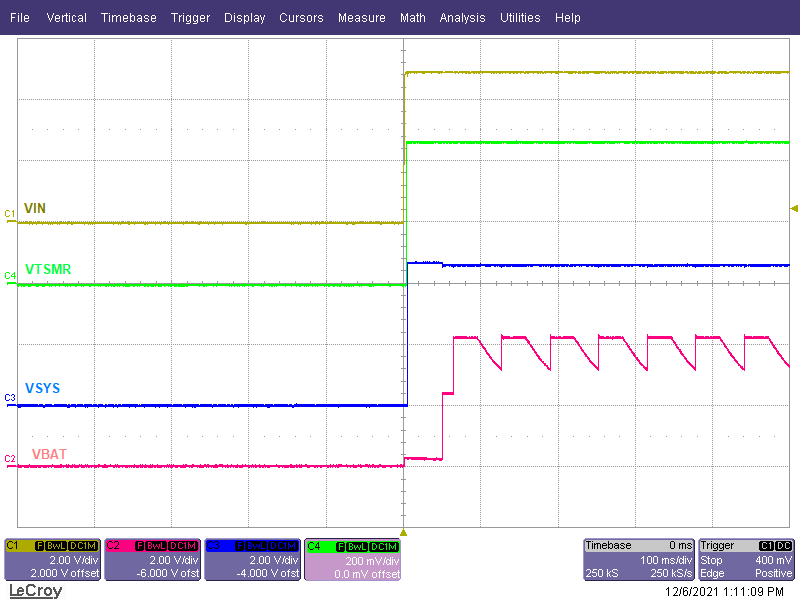Adjust the 400 mV trigger level value
800x600 pixels.
tap(775, 560)
